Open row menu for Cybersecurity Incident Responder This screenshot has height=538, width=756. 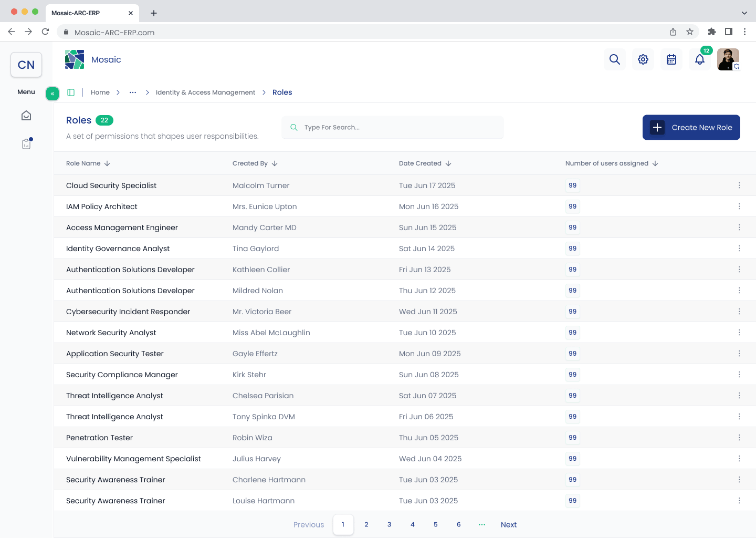[739, 312]
